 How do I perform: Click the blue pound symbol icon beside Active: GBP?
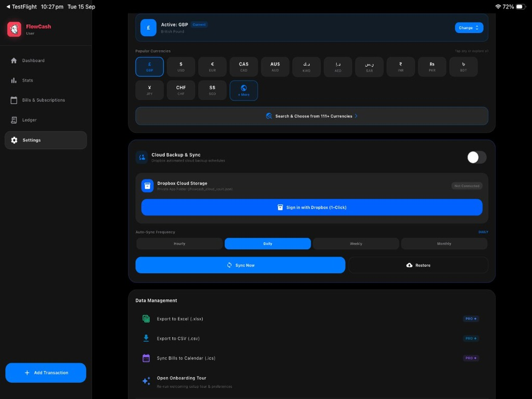click(148, 28)
